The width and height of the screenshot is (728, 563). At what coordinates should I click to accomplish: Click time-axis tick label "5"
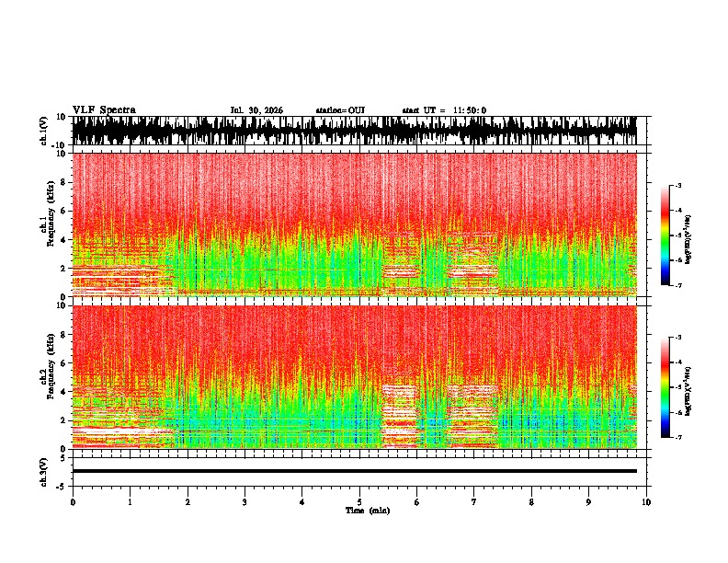click(x=359, y=502)
